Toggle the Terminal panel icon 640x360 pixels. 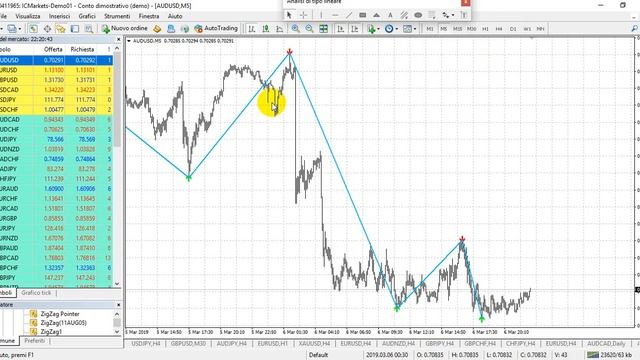click(75, 29)
